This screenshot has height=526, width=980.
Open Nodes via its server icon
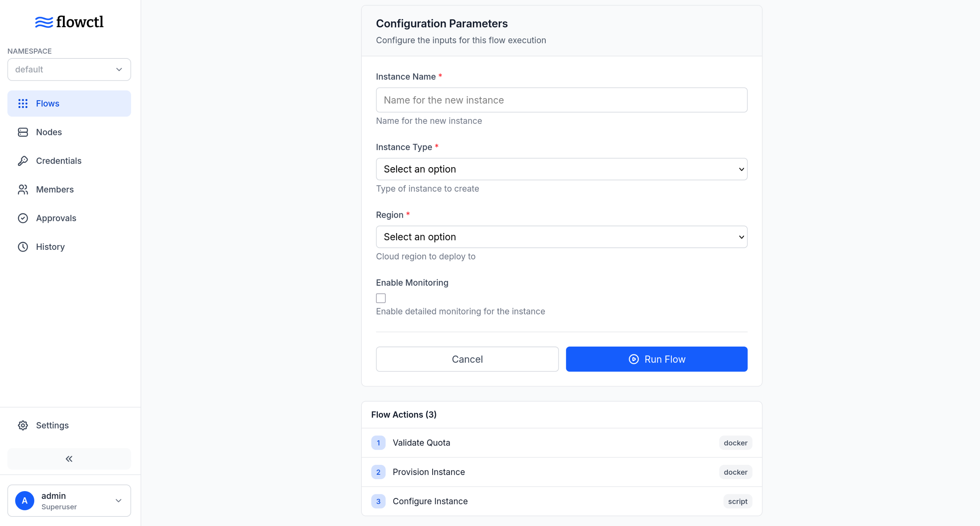pyautogui.click(x=23, y=132)
